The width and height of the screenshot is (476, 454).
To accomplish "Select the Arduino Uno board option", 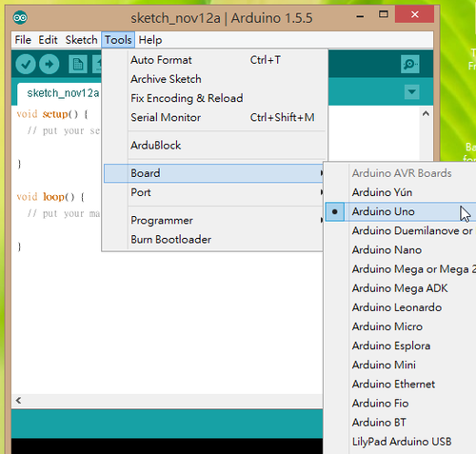I will (401, 211).
